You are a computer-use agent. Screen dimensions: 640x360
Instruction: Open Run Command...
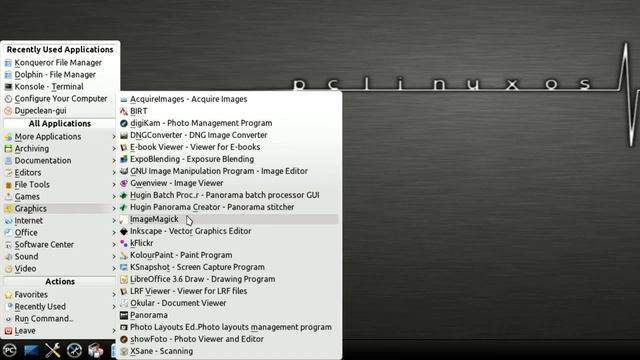pos(60,318)
